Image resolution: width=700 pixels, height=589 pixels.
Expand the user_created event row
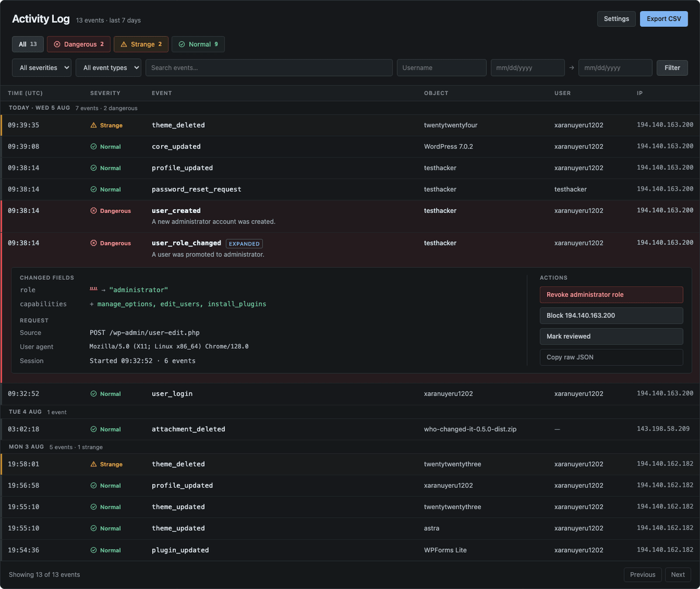pos(350,216)
